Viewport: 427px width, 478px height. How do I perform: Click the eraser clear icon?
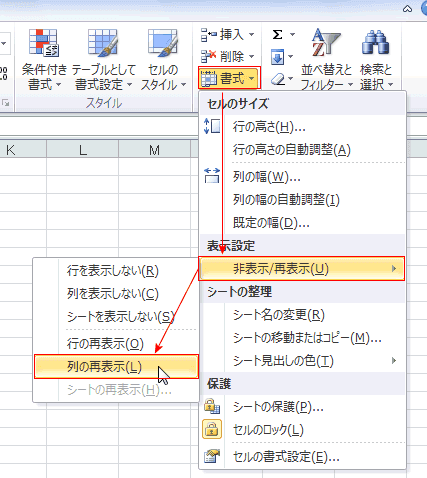tap(278, 79)
